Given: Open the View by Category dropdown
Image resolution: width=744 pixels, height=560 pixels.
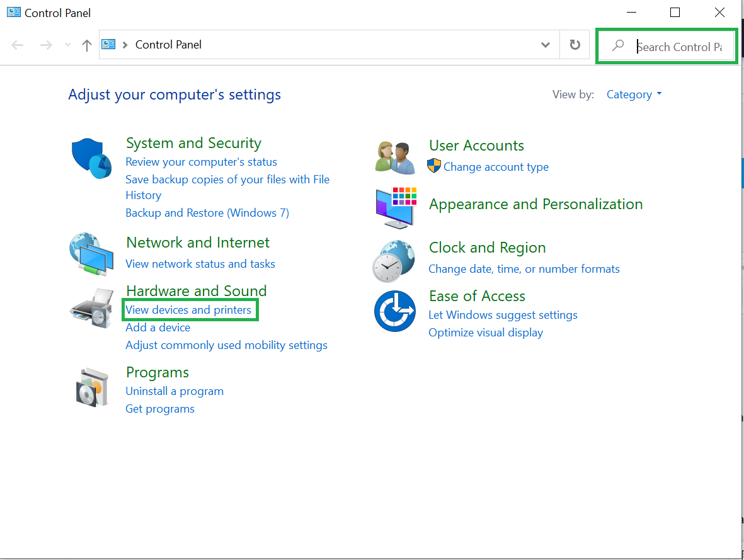Looking at the screenshot, I should click(634, 94).
